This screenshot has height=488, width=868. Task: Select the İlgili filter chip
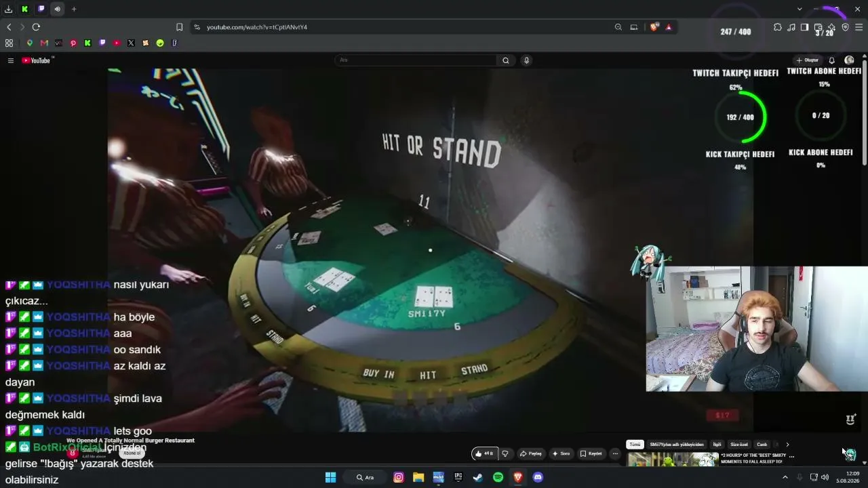(x=717, y=445)
